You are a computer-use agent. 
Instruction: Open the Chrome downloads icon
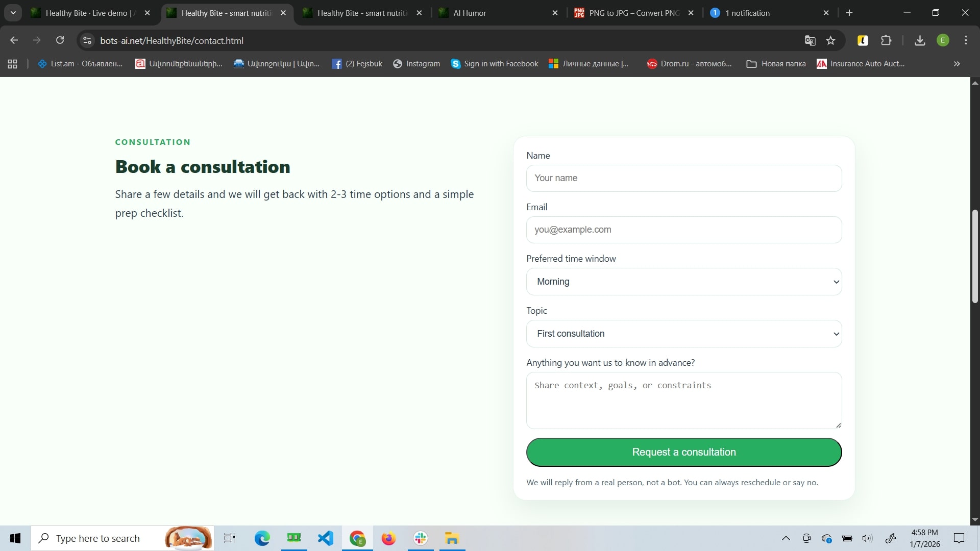pos(920,40)
